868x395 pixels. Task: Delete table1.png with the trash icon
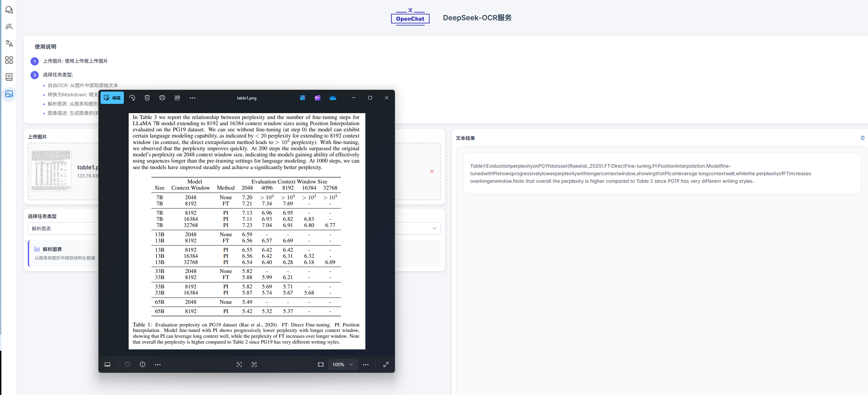click(x=147, y=98)
